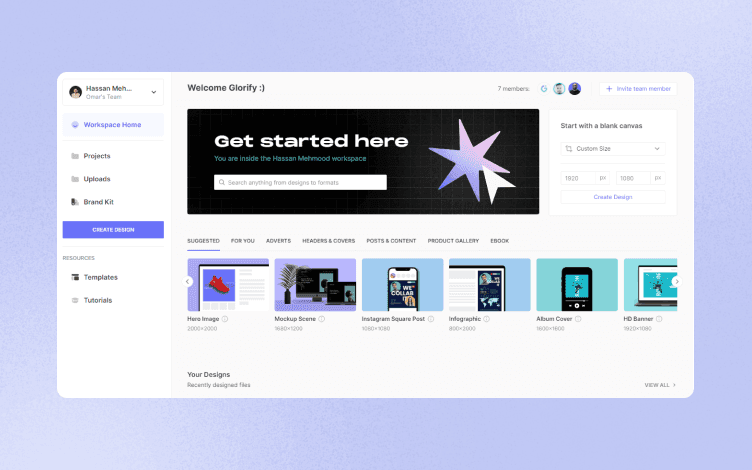
Task: Click the Templates icon in Resources
Action: pyautogui.click(x=75, y=277)
